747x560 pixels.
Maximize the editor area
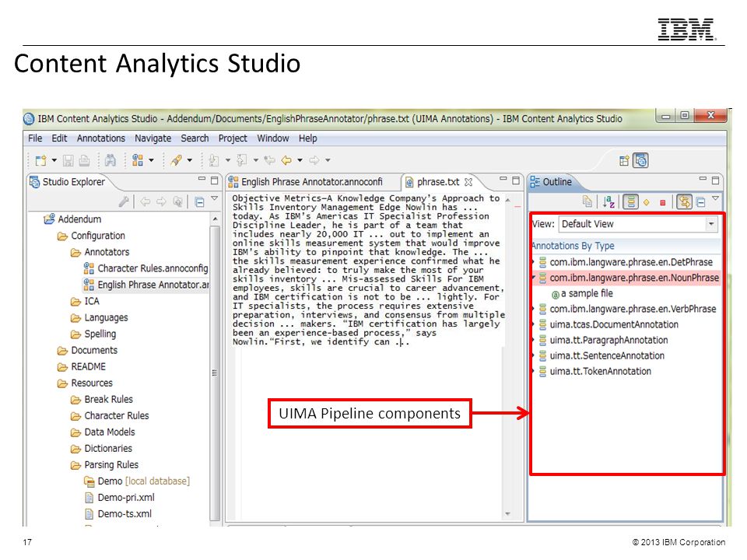(516, 180)
